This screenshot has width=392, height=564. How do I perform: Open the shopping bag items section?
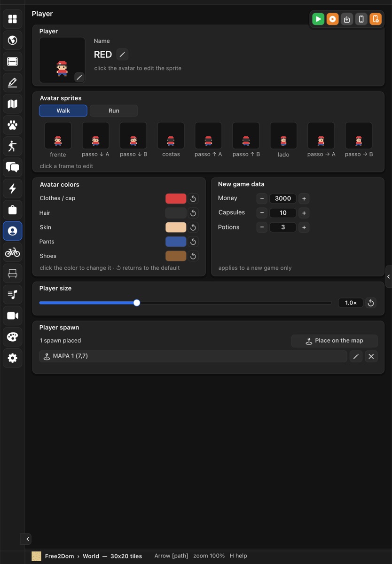coord(13,210)
